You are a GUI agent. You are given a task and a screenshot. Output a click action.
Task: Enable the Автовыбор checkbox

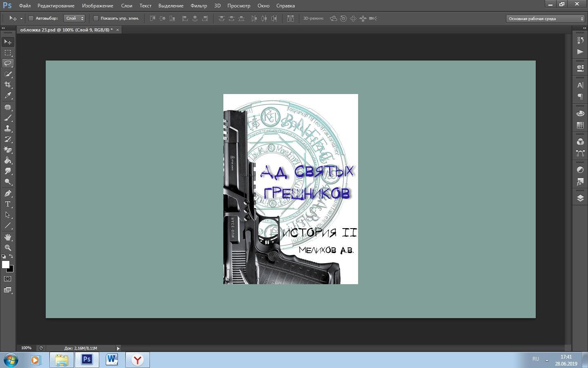point(31,18)
